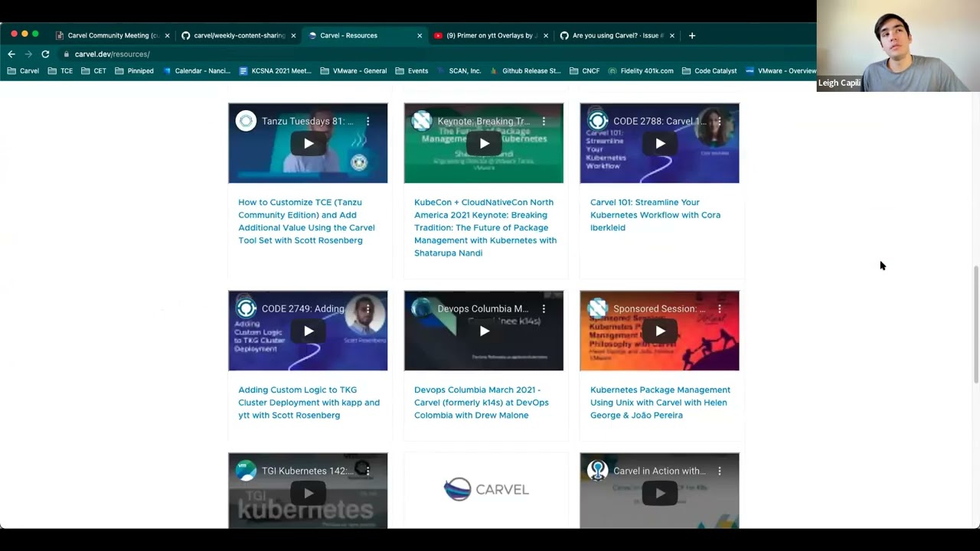The width and height of the screenshot is (980, 551).
Task: Open a new browser tab
Action: pyautogui.click(x=692, y=35)
